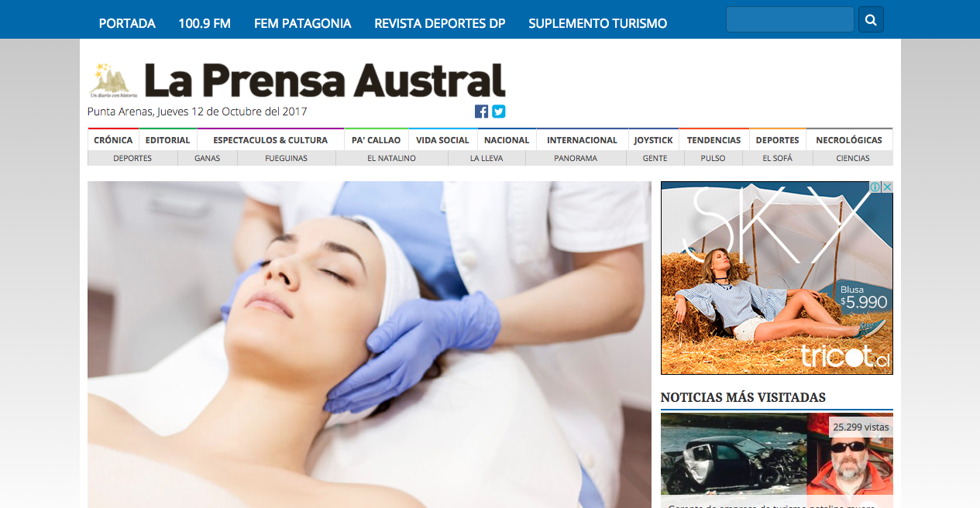
Task: Open 100.9 FM radio link
Action: tap(205, 23)
